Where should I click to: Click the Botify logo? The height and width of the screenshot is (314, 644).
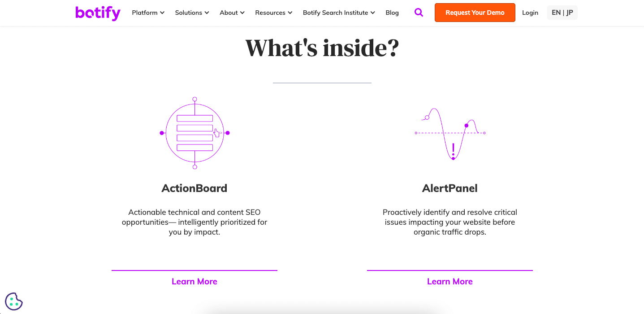[98, 13]
